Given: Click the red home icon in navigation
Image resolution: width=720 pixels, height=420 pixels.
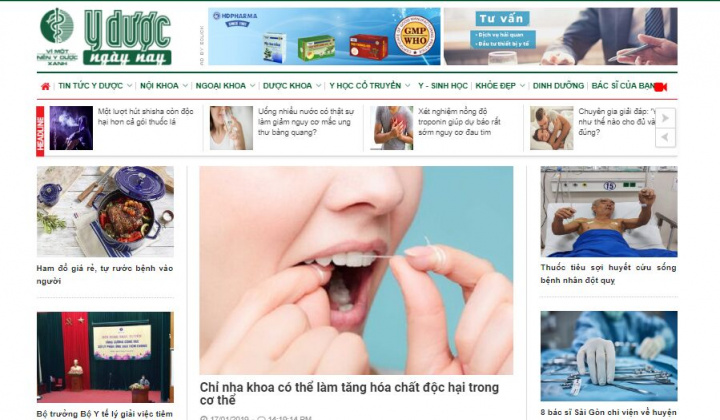Looking at the screenshot, I should [x=45, y=86].
